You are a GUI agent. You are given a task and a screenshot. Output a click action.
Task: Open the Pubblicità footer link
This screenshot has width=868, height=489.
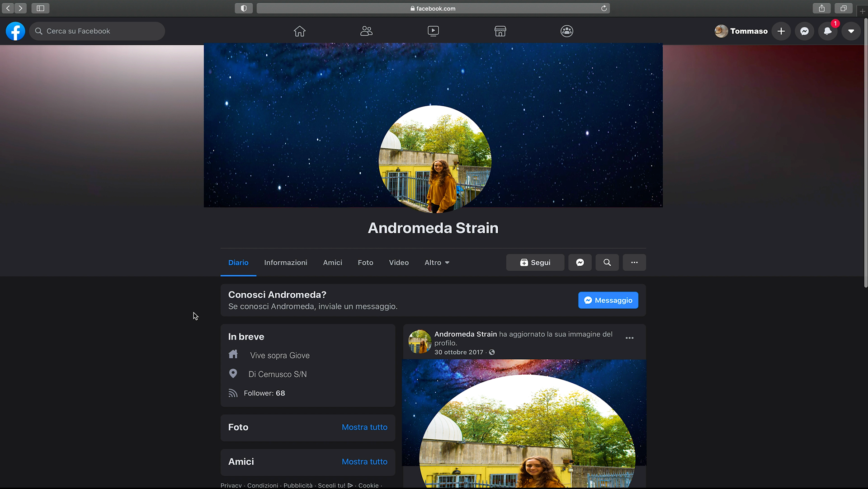click(x=298, y=485)
